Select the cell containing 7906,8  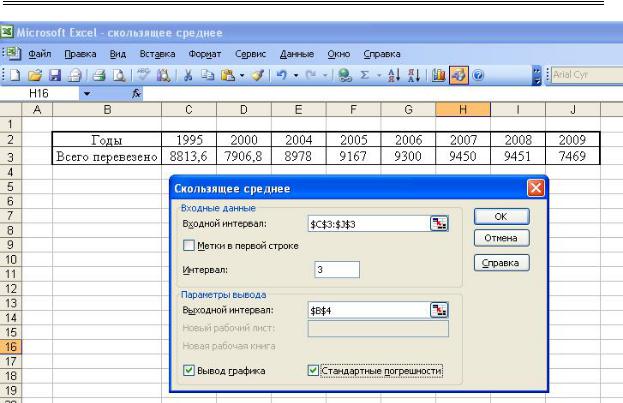[244, 156]
